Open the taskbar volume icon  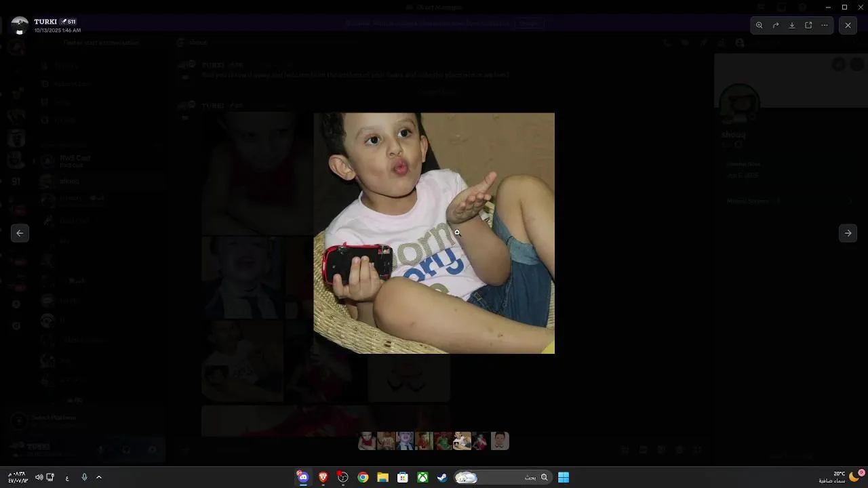[x=39, y=477]
